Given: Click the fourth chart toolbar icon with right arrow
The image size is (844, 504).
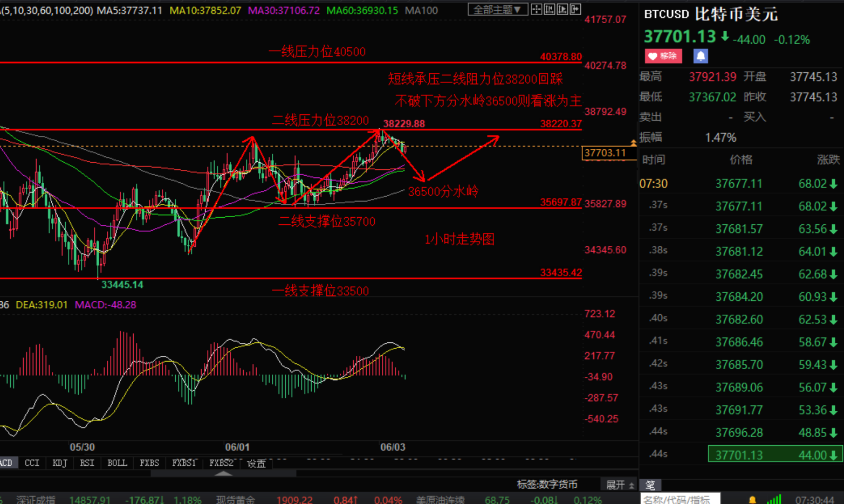Looking at the screenshot, I should (575, 10).
